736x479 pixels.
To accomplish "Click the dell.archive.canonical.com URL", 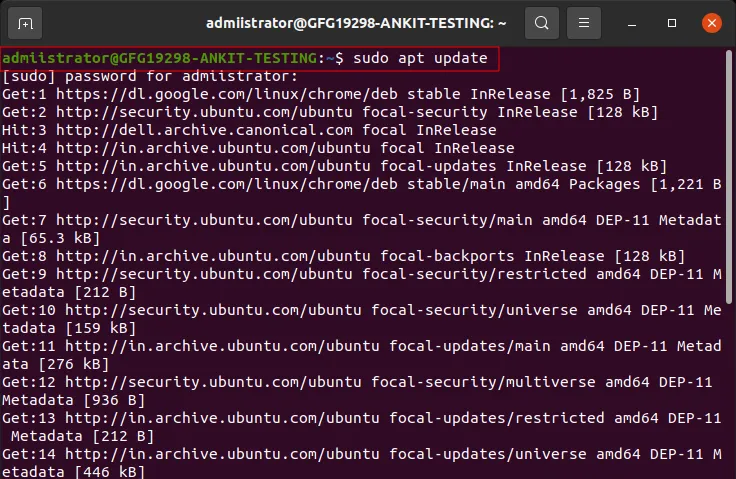I will (x=204, y=130).
